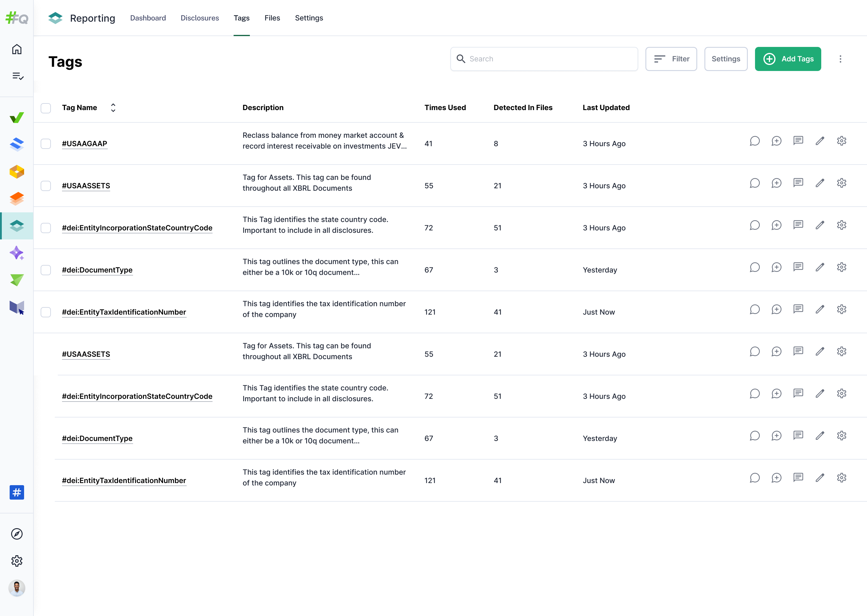Select the first #dei:DocumentType row checkbox
This screenshot has height=616, width=867.
[x=46, y=270]
